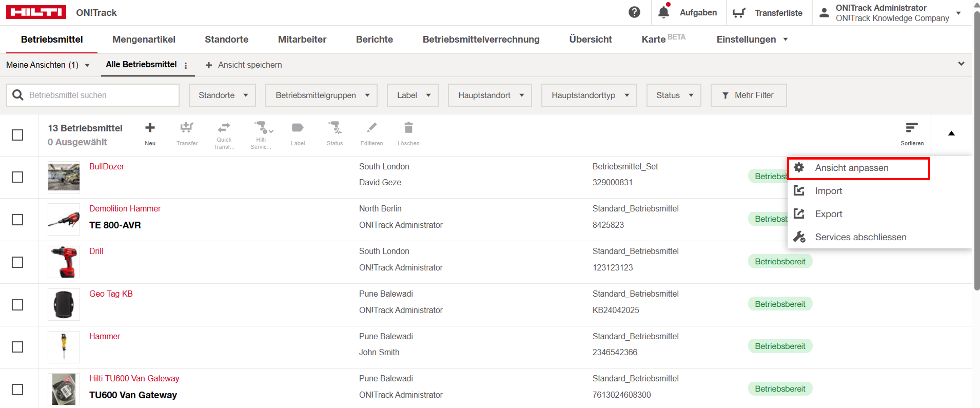
Task: Open the Betriebsmittelgruppen filter dropdown
Action: (x=321, y=95)
